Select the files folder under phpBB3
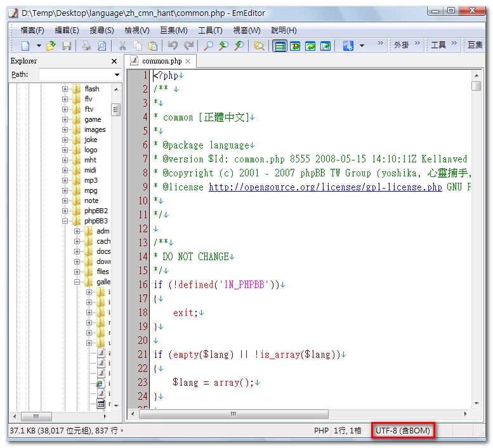The height and width of the screenshot is (448, 493). click(103, 272)
